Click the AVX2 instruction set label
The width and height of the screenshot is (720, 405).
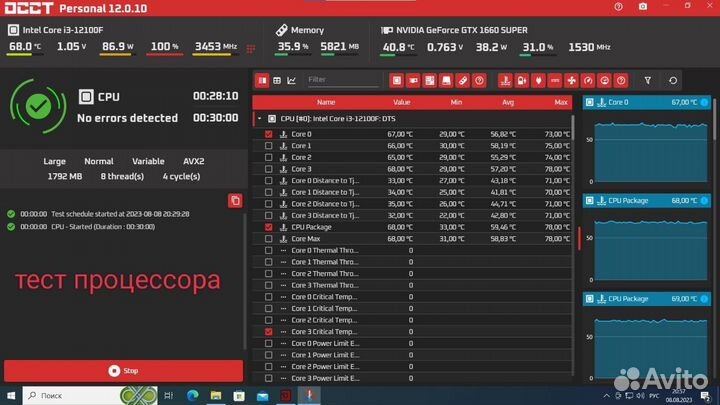tap(194, 162)
